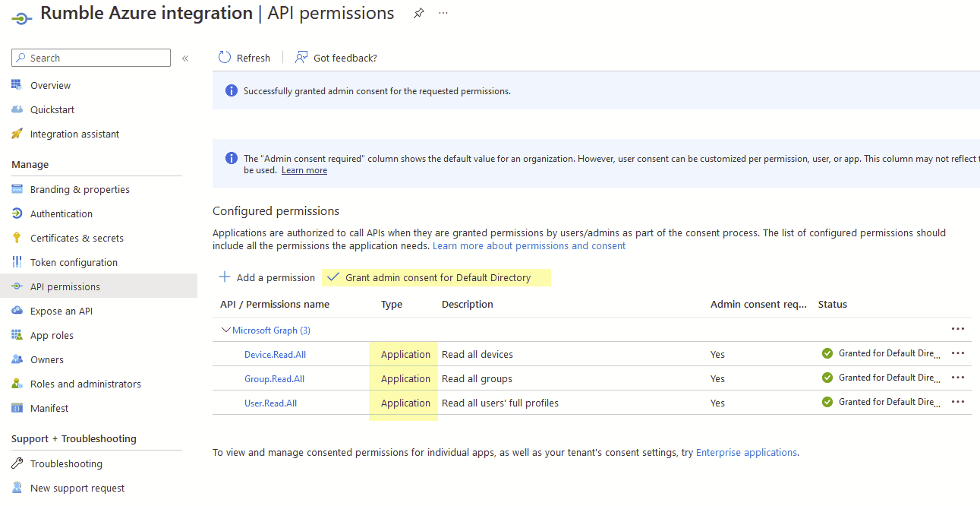Open the Enterprise applications link
This screenshot has width=980, height=506.
pos(746,452)
